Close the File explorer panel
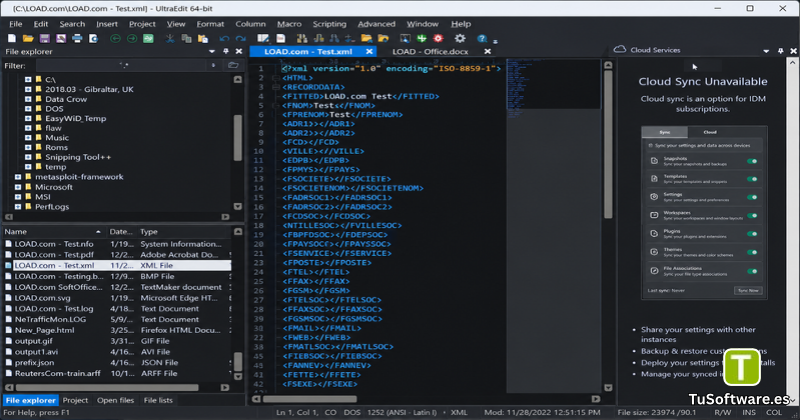The width and height of the screenshot is (800, 420). click(x=238, y=52)
